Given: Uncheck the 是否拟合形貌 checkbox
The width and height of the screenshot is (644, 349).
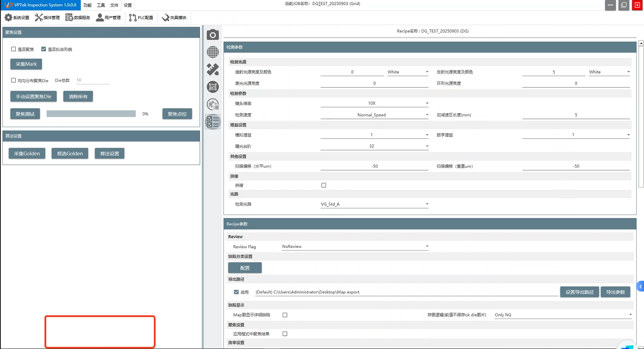Looking at the screenshot, I should coord(44,49).
